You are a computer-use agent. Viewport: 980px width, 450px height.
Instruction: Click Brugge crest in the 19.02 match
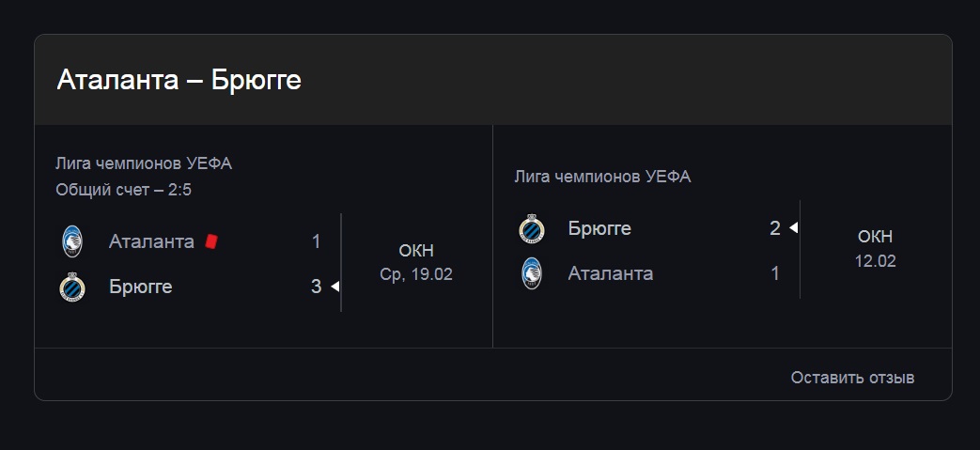pyautogui.click(x=72, y=287)
